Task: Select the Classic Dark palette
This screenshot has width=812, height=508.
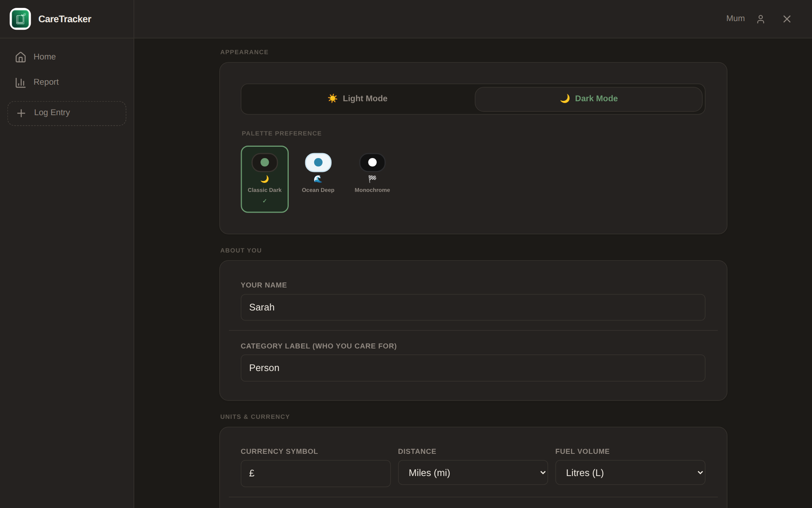Action: coord(265,179)
